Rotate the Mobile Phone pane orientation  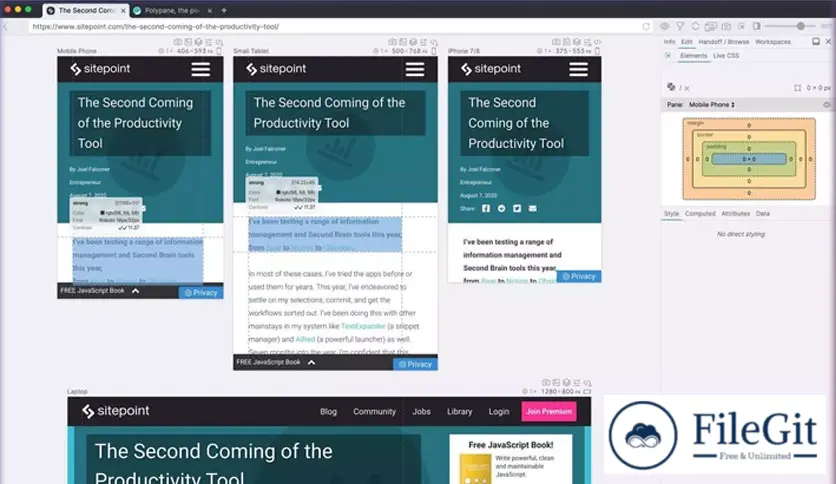point(219,51)
